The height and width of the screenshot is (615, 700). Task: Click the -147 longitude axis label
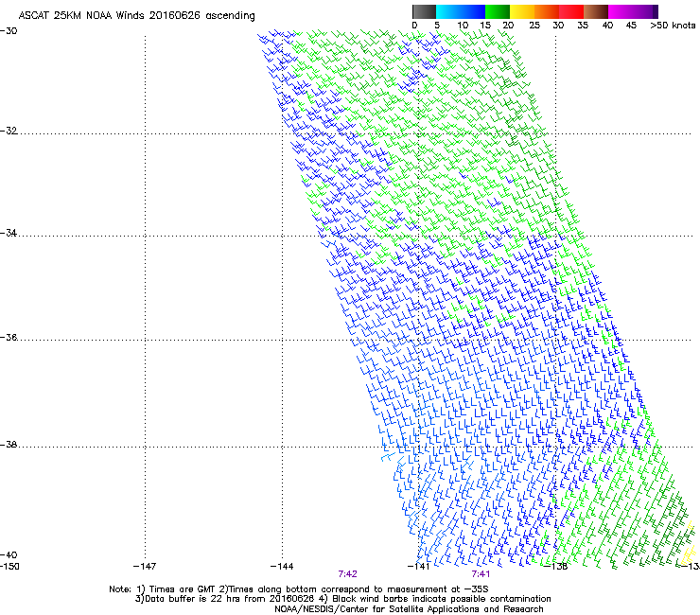(x=145, y=567)
